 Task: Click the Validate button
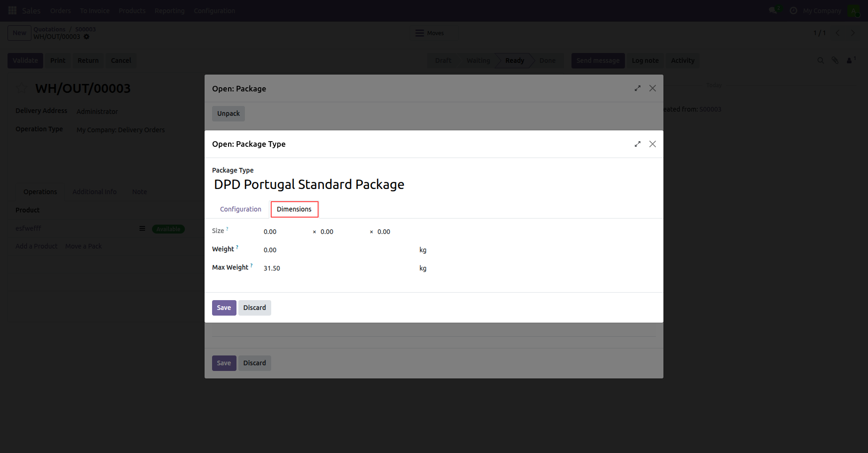[x=25, y=60]
